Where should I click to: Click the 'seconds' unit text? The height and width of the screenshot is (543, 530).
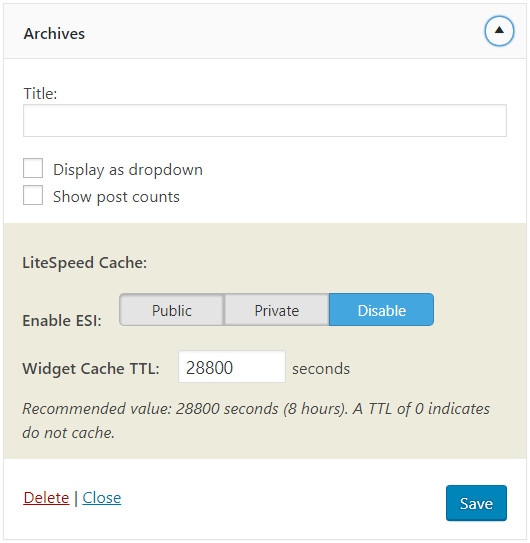321,369
